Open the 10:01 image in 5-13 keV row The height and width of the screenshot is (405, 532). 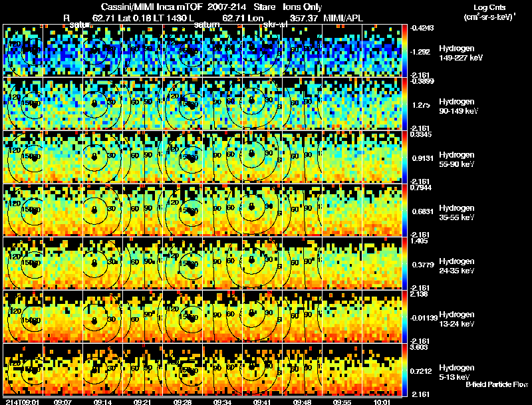click(382, 370)
